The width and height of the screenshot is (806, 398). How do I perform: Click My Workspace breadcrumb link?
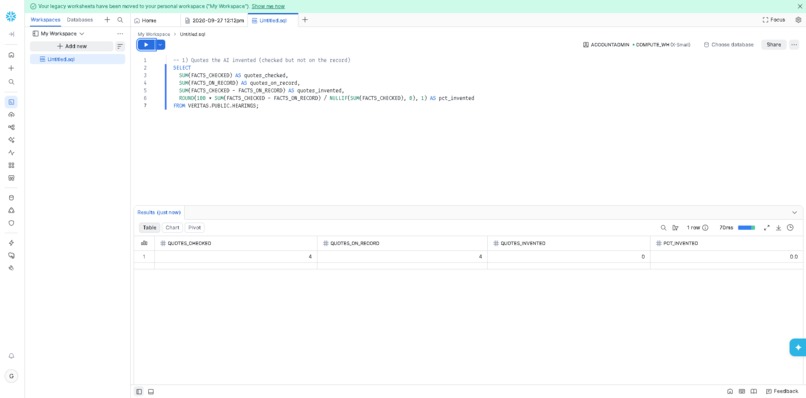[x=154, y=34]
